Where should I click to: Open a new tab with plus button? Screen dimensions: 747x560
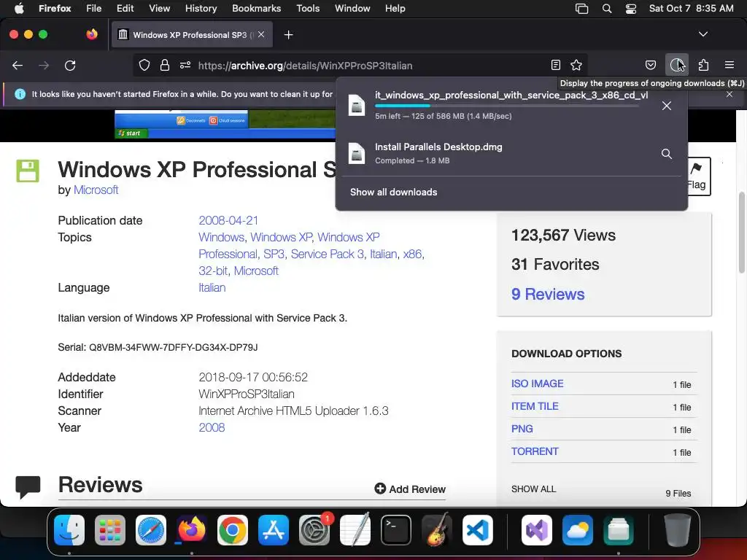click(x=288, y=35)
